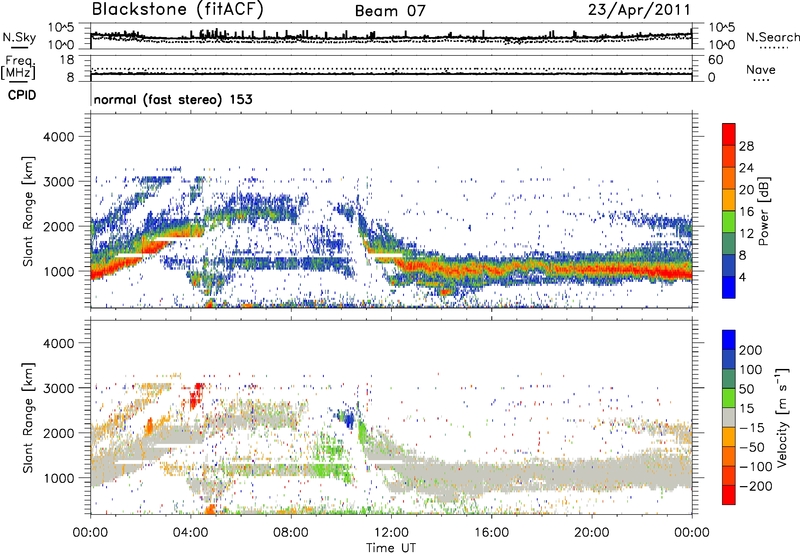Click the red velocity patch near 3000 km

click(196, 395)
